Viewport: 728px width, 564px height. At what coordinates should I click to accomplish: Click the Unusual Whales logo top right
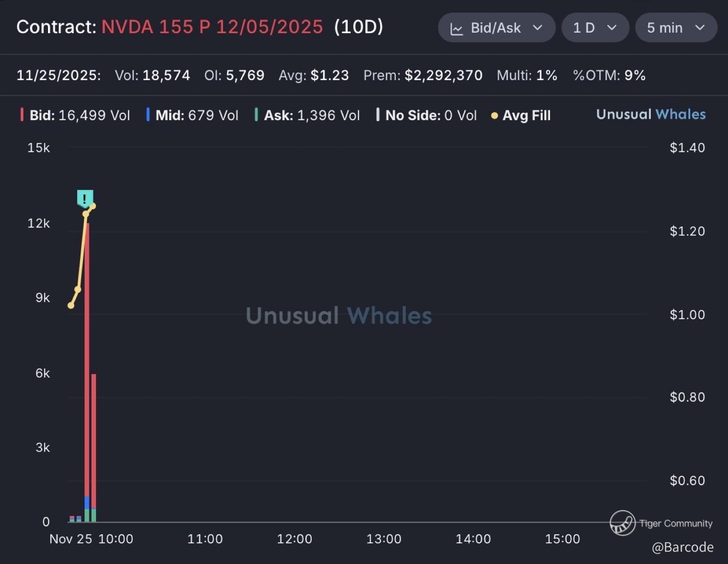pos(651,114)
